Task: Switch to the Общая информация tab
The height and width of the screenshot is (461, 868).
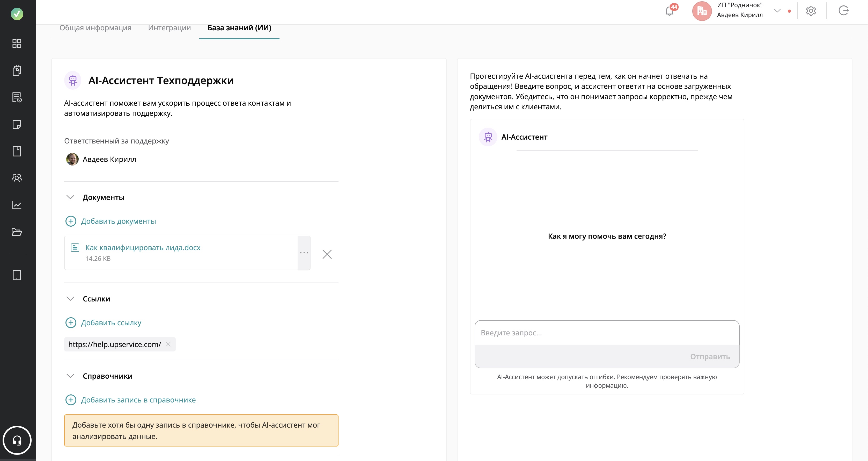Action: pos(95,28)
